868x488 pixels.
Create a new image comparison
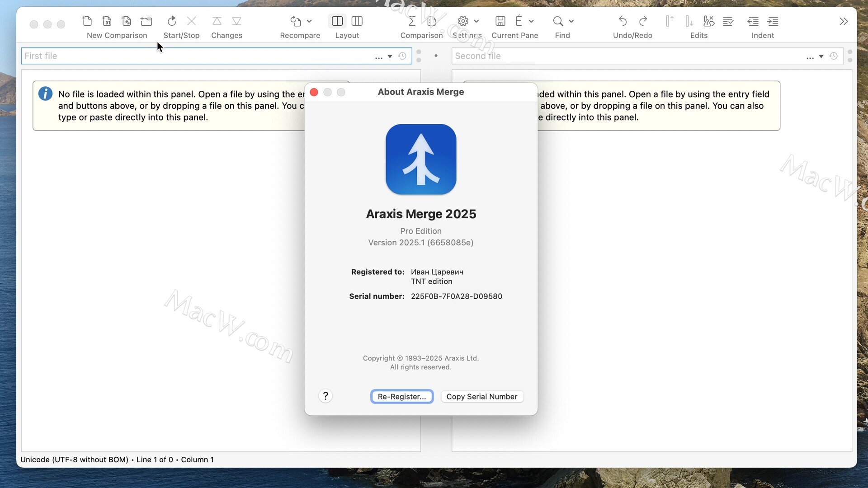pyautogui.click(x=127, y=21)
